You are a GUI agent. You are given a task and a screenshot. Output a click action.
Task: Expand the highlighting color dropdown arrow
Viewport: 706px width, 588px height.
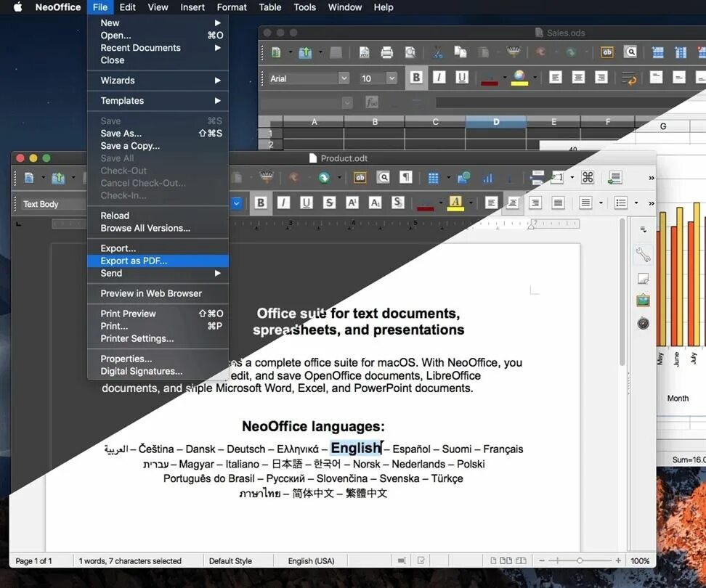tap(471, 203)
